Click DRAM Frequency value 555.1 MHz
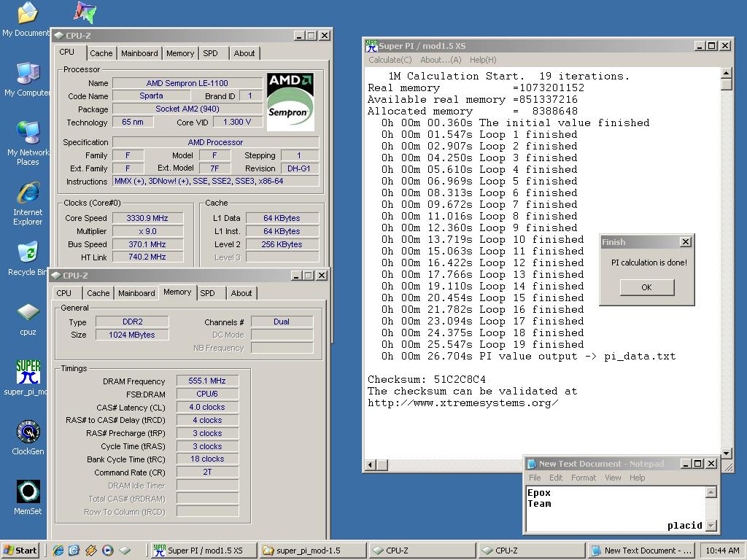747x560 pixels. (x=206, y=381)
